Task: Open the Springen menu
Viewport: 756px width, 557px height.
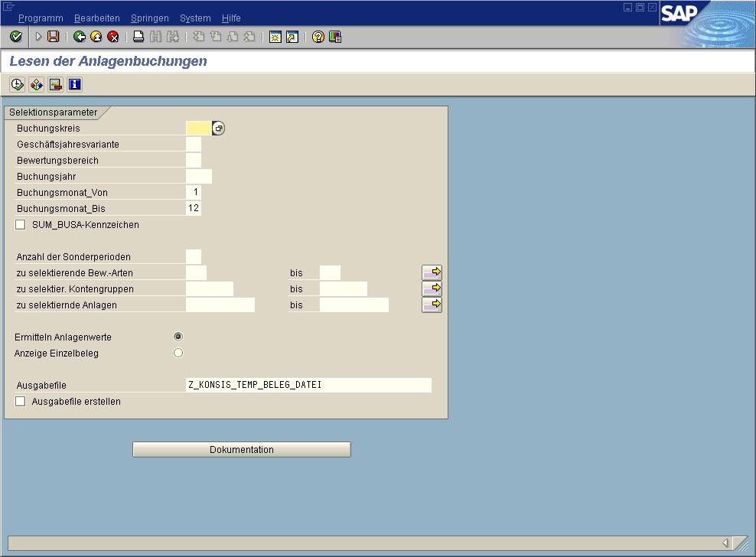Action: tap(150, 18)
